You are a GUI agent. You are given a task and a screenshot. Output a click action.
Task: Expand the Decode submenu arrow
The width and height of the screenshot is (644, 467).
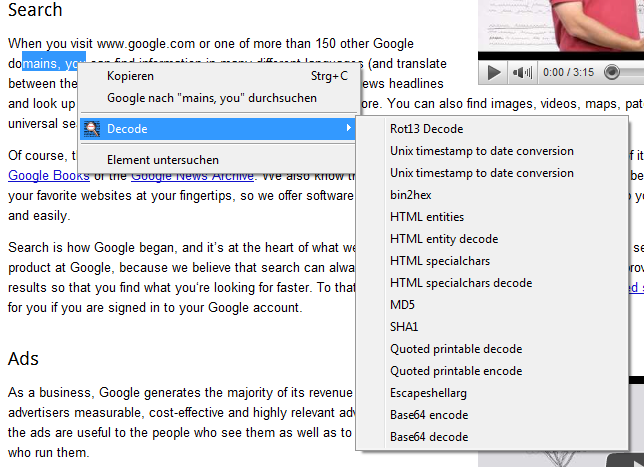point(348,128)
